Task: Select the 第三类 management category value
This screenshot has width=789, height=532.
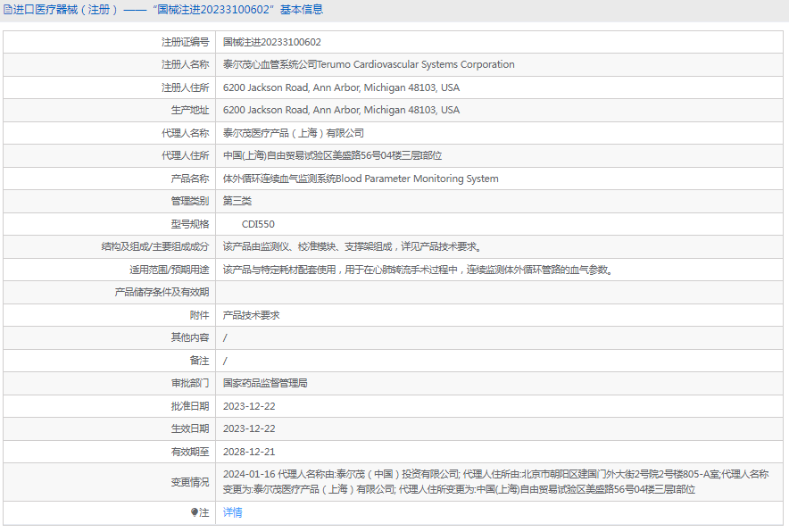Action: pyautogui.click(x=237, y=201)
